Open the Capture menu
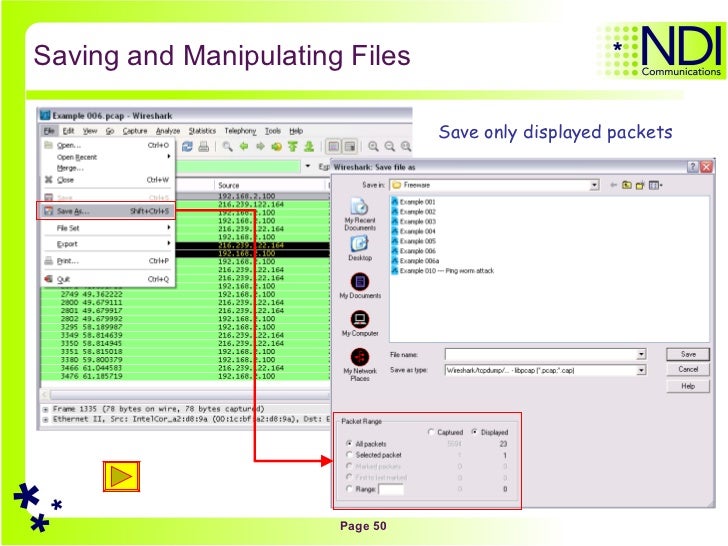 tap(135, 131)
